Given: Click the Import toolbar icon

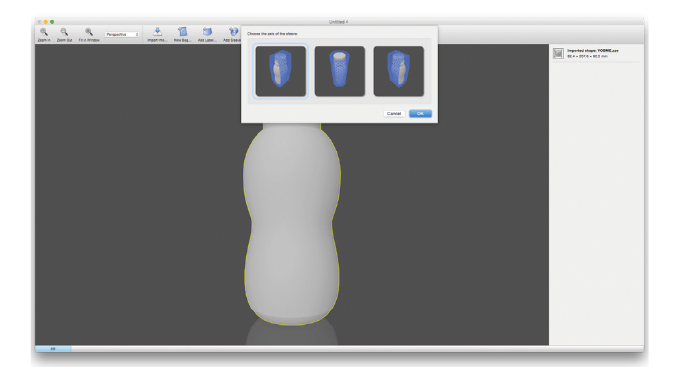Looking at the screenshot, I should pos(157,32).
